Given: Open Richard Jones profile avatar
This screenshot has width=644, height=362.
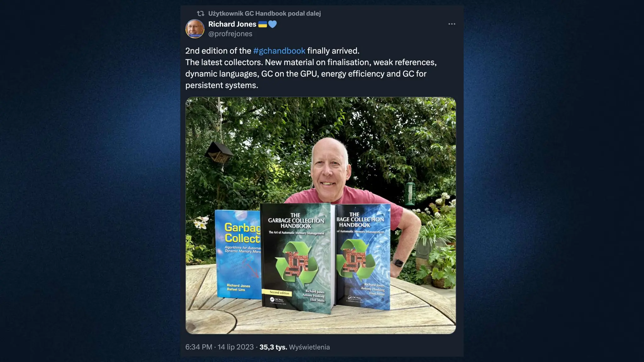Looking at the screenshot, I should [x=195, y=29].
